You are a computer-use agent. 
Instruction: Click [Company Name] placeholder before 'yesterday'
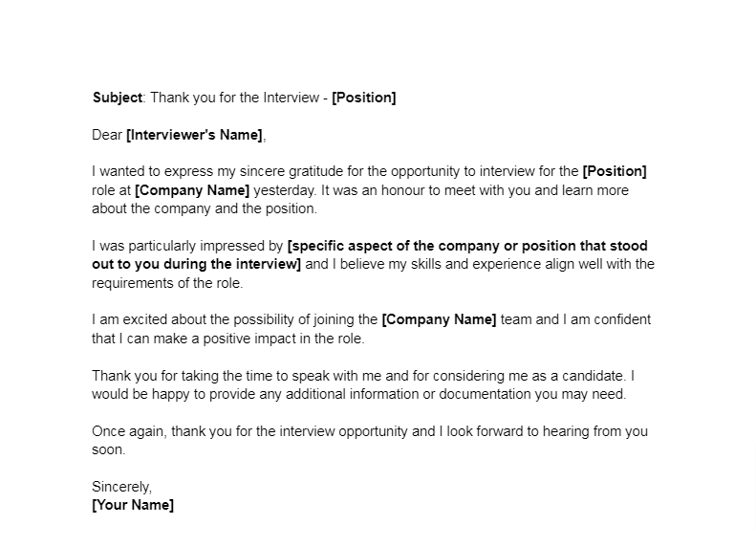point(192,190)
